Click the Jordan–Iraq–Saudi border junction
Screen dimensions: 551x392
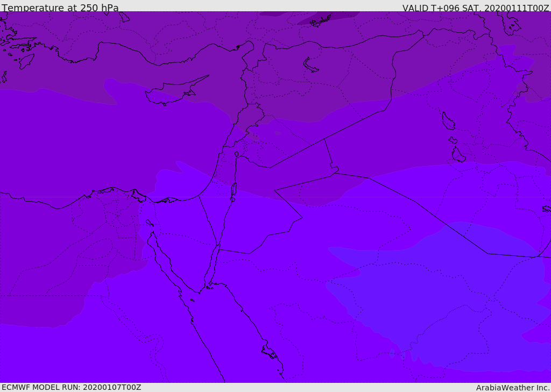click(334, 172)
